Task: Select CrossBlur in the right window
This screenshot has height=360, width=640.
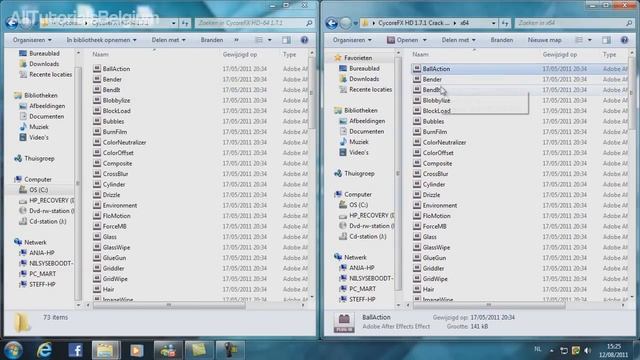Action: tap(435, 174)
